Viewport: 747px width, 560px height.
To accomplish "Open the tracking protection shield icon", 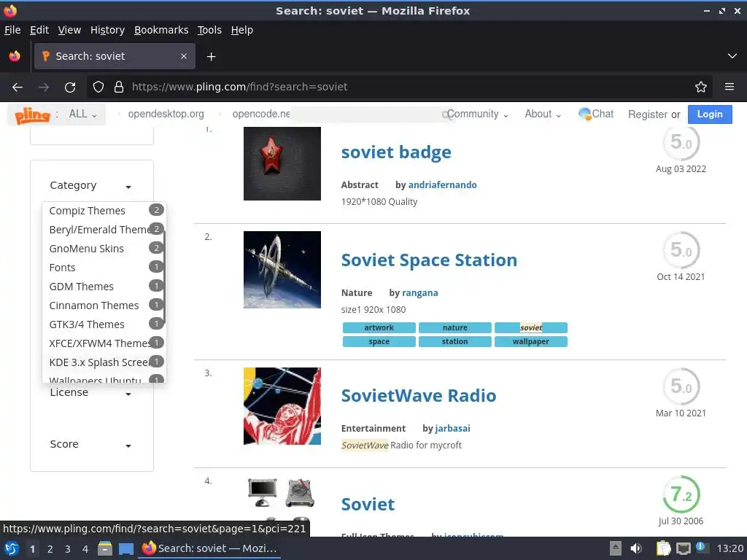I will tap(98, 87).
